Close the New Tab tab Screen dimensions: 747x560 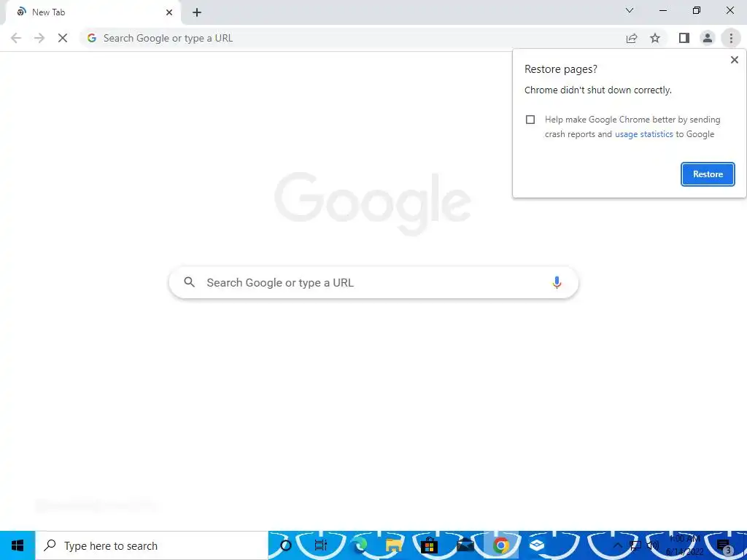[x=169, y=12]
